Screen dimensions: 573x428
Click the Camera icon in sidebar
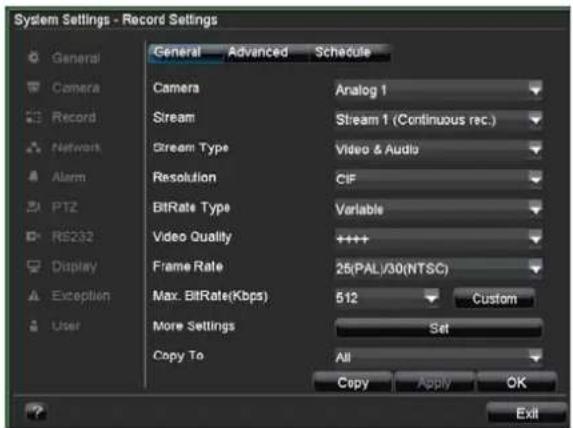point(34,87)
